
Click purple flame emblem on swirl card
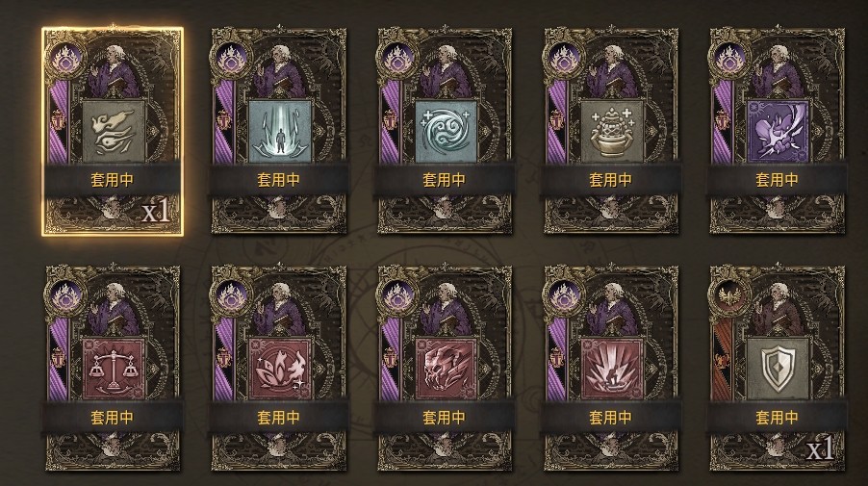click(397, 60)
